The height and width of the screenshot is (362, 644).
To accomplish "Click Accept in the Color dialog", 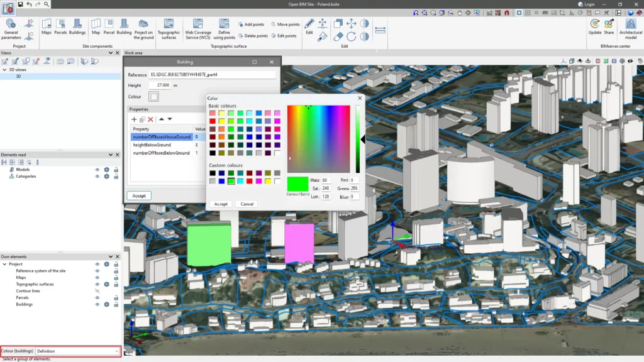I will pyautogui.click(x=221, y=204).
